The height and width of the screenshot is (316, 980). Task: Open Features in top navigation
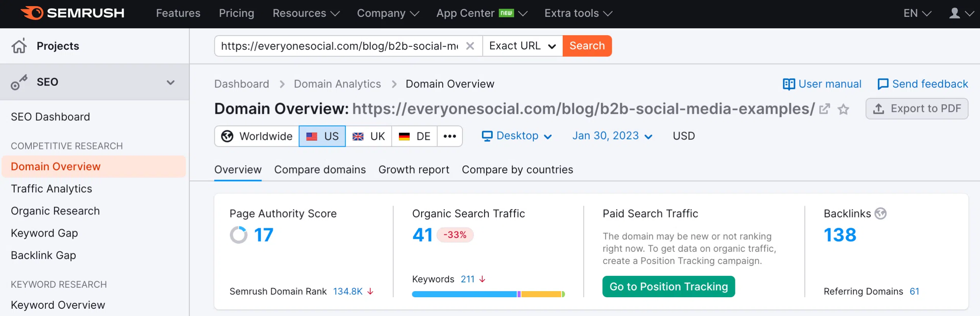point(178,13)
